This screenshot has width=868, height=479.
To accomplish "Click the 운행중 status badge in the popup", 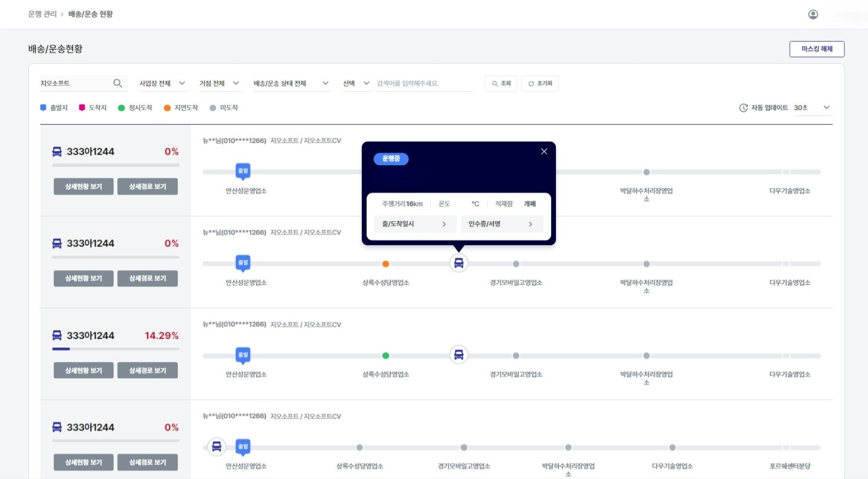I will pos(391,159).
